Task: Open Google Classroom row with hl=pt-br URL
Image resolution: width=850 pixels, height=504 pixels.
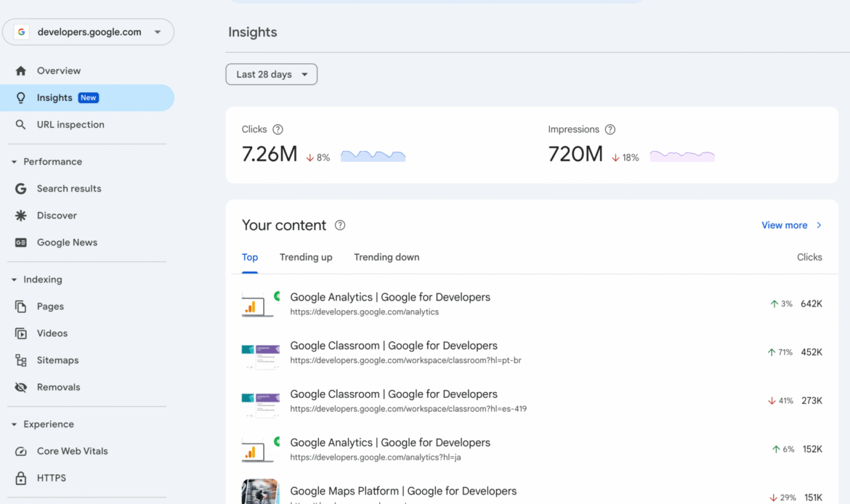Action: tap(532, 352)
